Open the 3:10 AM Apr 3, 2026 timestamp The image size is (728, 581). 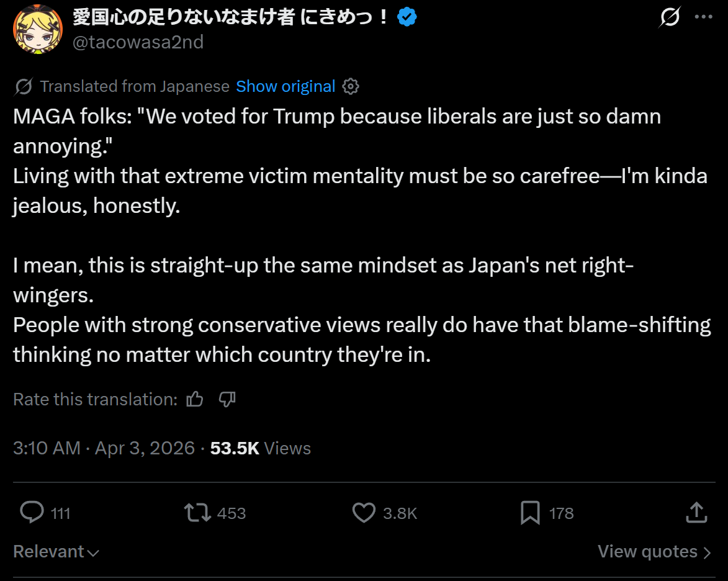pyautogui.click(x=104, y=448)
